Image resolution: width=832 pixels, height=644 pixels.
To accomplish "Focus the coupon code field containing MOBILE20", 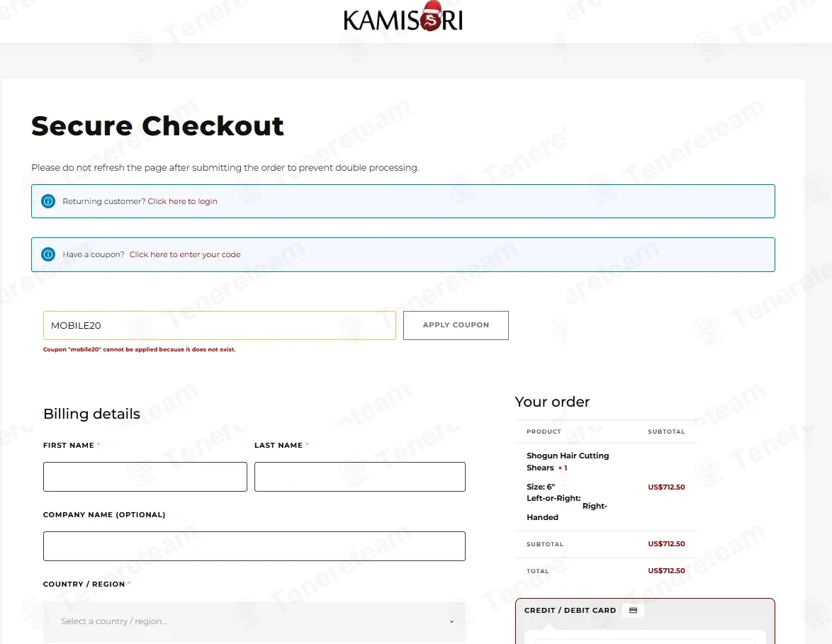I will coord(220,325).
